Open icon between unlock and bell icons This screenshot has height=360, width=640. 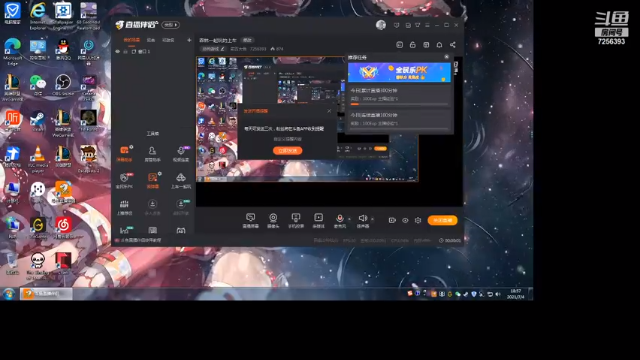[x=426, y=45]
